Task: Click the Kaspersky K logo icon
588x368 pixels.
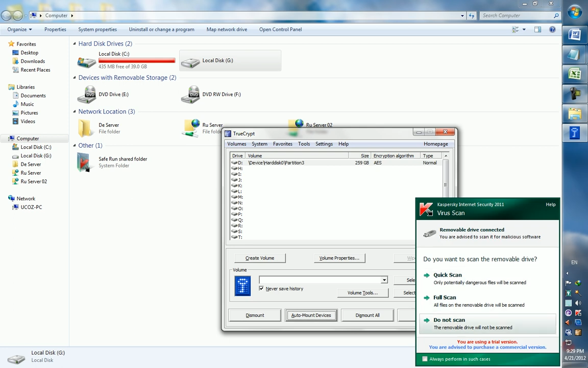Action: tap(426, 209)
